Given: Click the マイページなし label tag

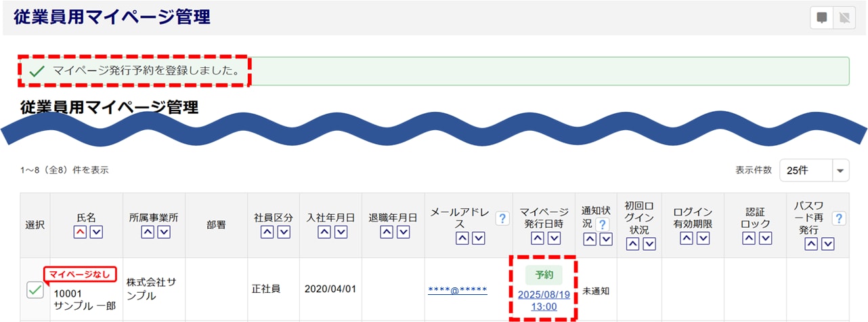Looking at the screenshot, I should 81,275.
